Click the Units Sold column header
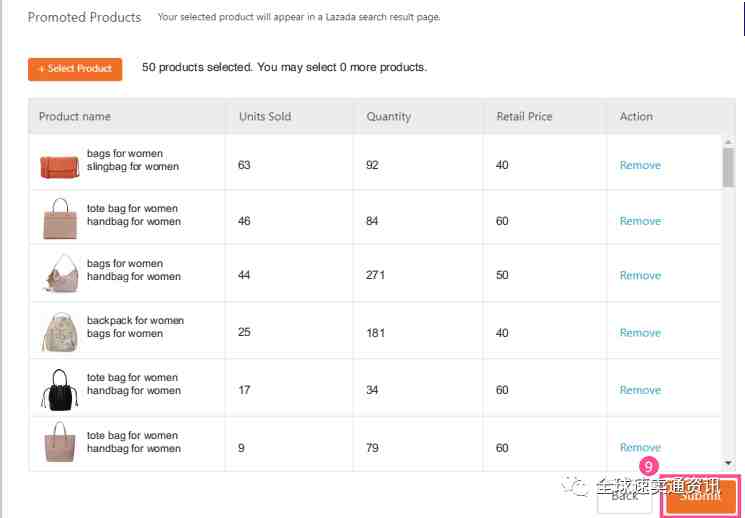Screen dimensions: 745x518 point(265,116)
